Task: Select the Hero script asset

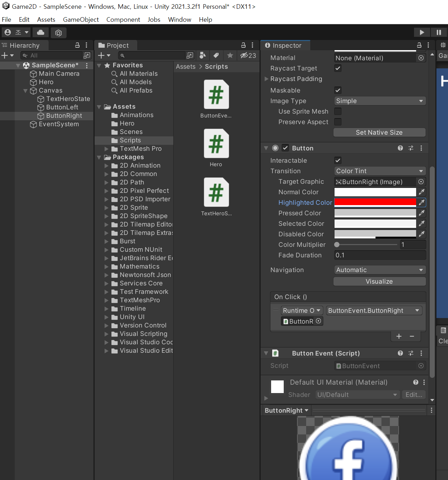Action: (216, 148)
